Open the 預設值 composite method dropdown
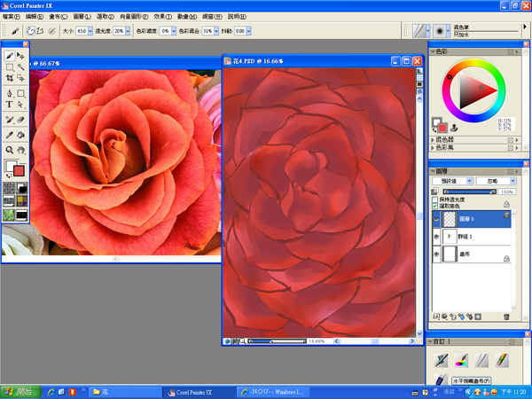532x399 pixels. tap(451, 181)
